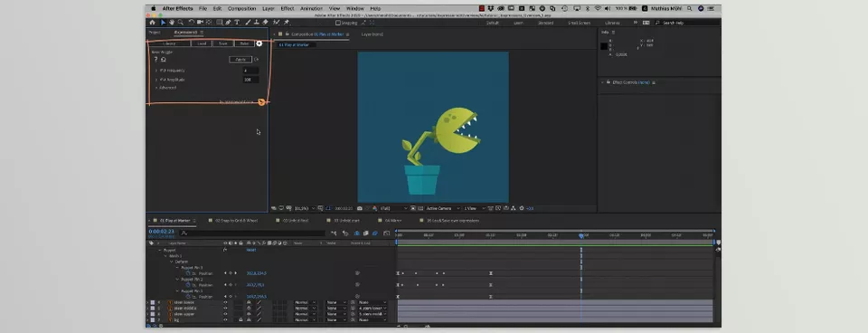Hide the 'bg' layer with its eye icon
Viewport: 868px width, 333px height.
coord(225,319)
